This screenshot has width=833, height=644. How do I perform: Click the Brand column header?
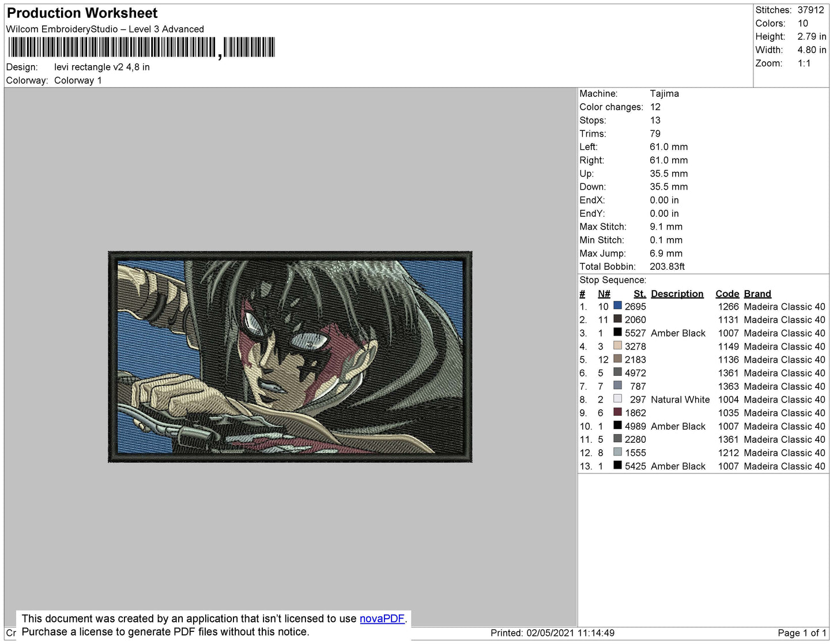(x=757, y=293)
